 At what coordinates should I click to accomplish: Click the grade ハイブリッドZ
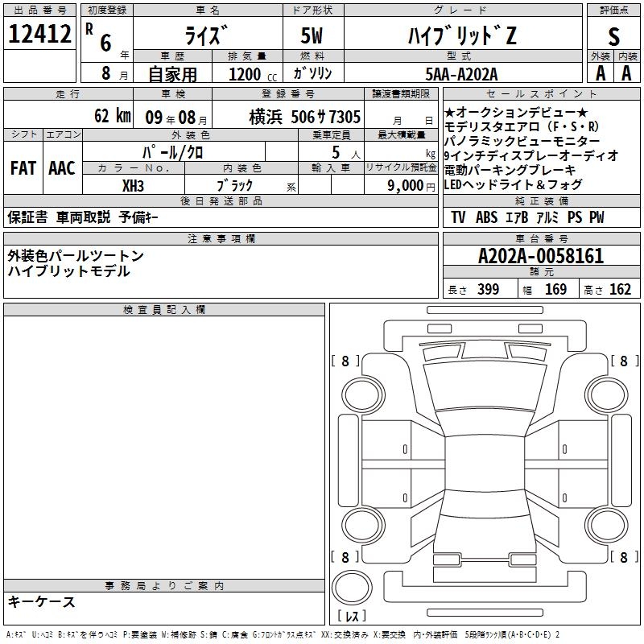[x=462, y=35]
